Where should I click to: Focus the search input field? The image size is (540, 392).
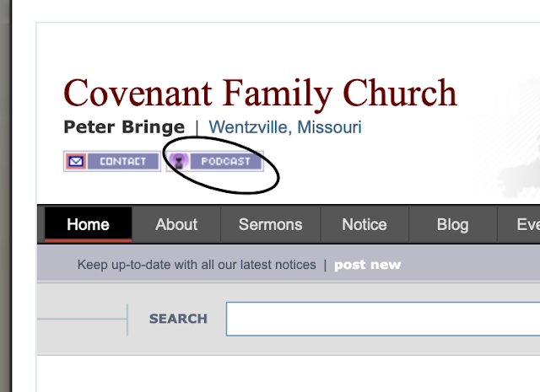380,319
